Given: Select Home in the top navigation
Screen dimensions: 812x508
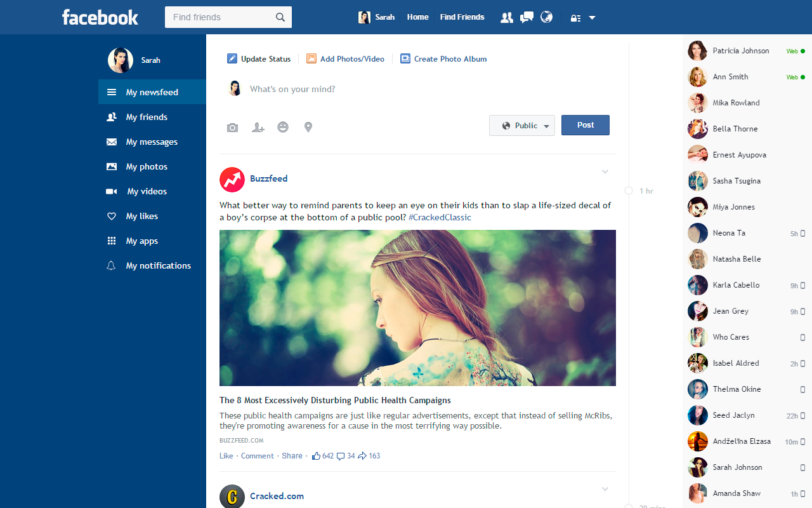Looking at the screenshot, I should point(417,17).
